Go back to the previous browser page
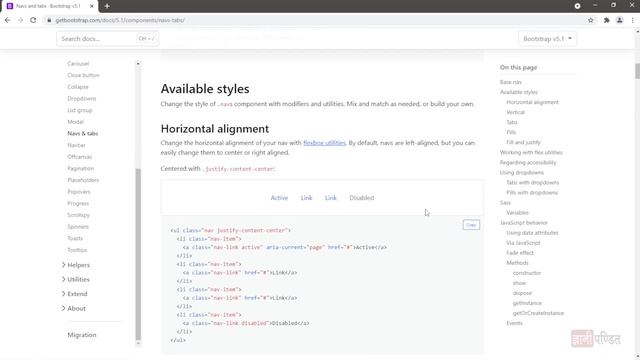640x360 pixels. pos(7,20)
